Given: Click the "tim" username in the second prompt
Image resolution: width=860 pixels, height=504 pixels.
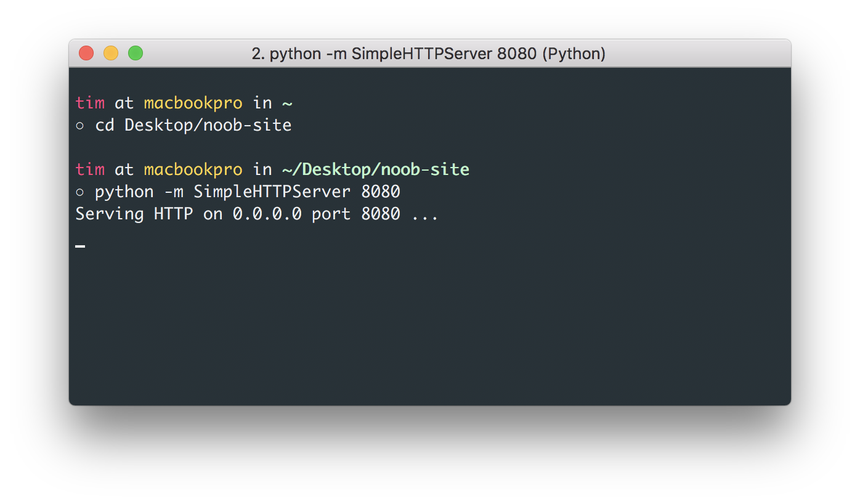Looking at the screenshot, I should tap(90, 169).
